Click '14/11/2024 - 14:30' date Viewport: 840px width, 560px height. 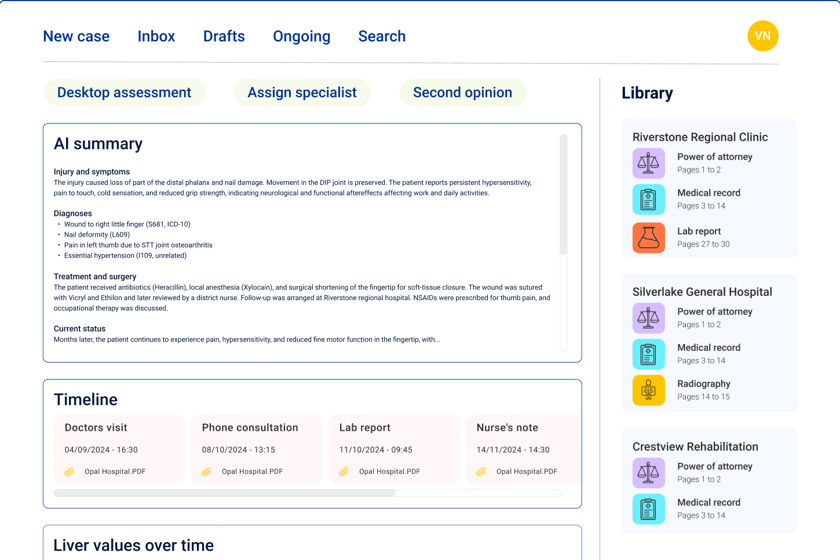tap(513, 450)
